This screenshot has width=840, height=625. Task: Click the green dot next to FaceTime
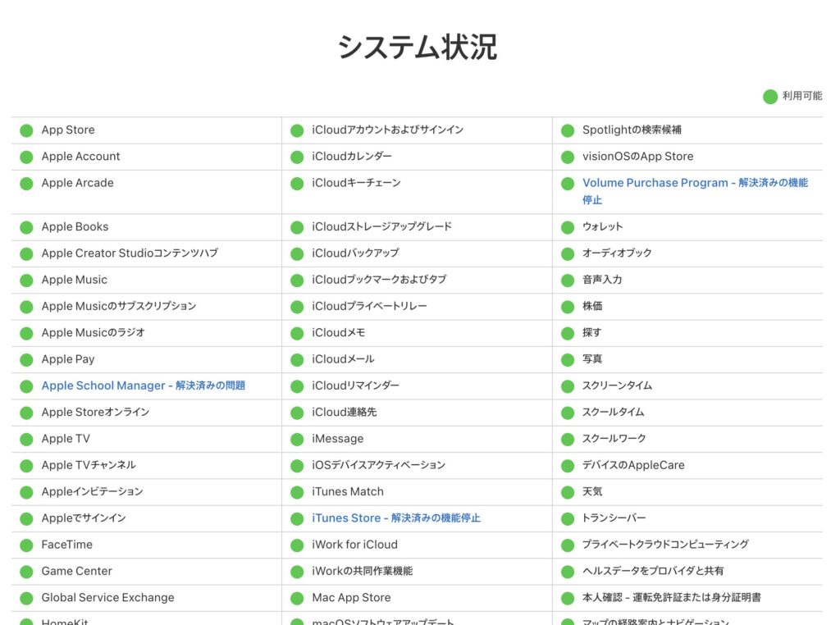point(26,545)
